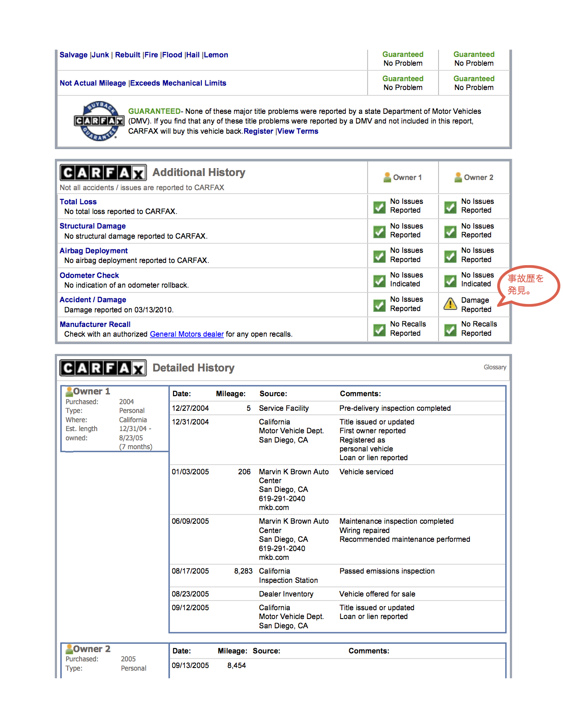Open the Salvage title problem link
Viewport: 563px width, 728px height.
click(x=74, y=55)
